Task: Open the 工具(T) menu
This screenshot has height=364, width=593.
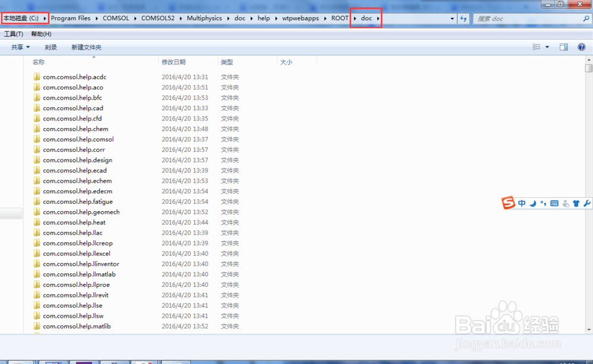Action: [x=14, y=34]
